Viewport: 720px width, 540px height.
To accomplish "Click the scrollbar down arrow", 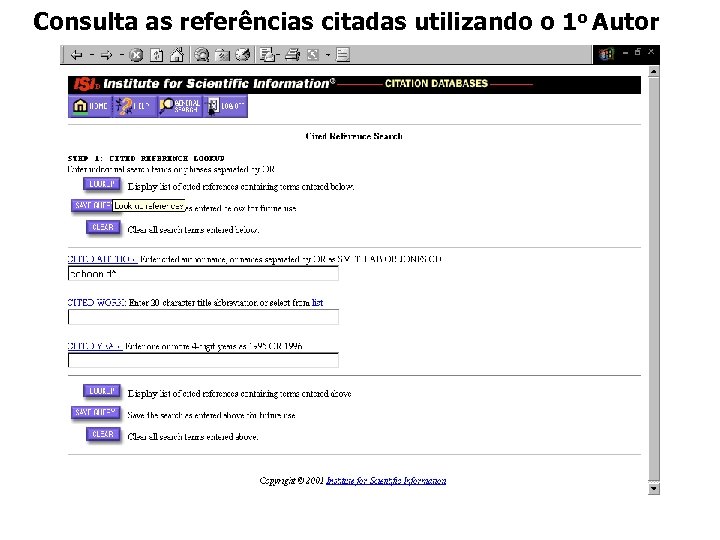I will [654, 489].
